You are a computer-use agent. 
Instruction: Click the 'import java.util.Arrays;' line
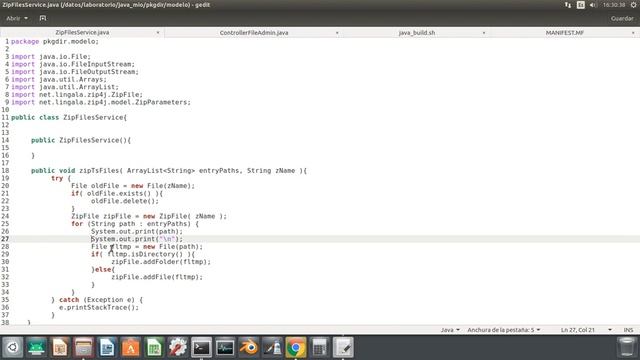tap(59, 80)
